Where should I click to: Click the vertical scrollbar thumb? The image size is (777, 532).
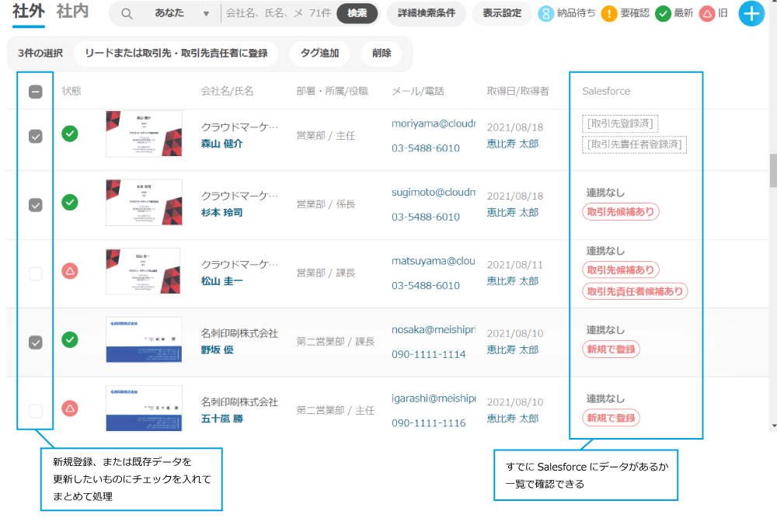(772, 171)
